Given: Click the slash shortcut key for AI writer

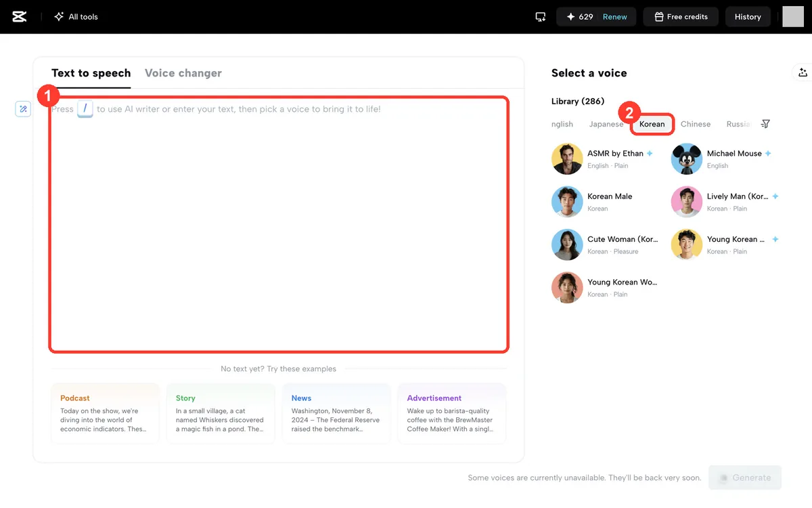Looking at the screenshot, I should click(85, 108).
